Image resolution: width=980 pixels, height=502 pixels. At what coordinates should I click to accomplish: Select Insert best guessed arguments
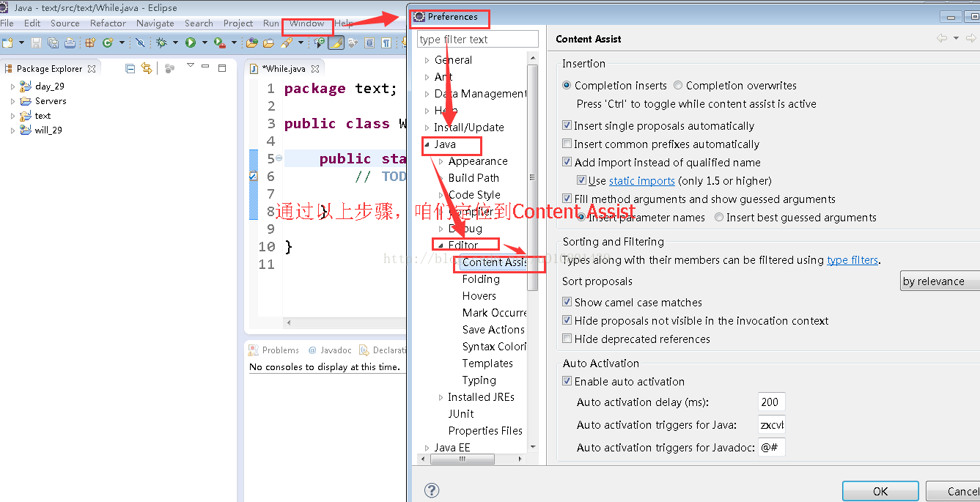tap(719, 218)
